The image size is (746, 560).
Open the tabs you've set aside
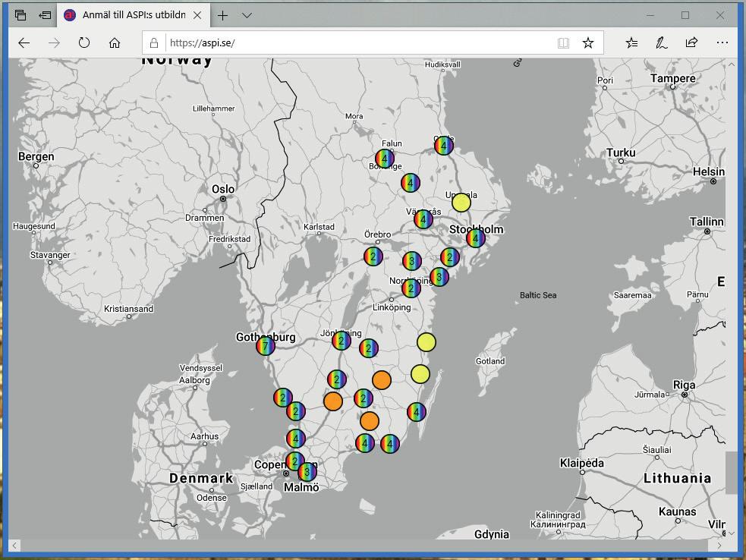(x=20, y=15)
